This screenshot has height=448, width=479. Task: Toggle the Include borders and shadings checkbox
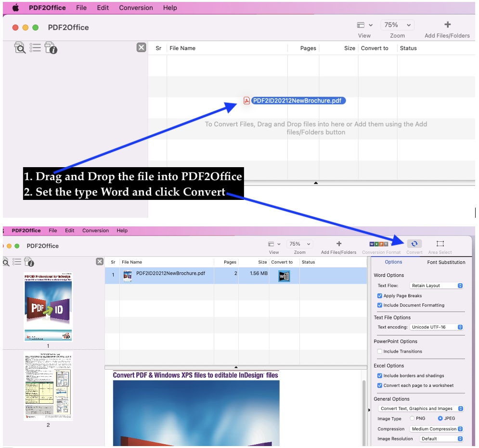click(380, 376)
